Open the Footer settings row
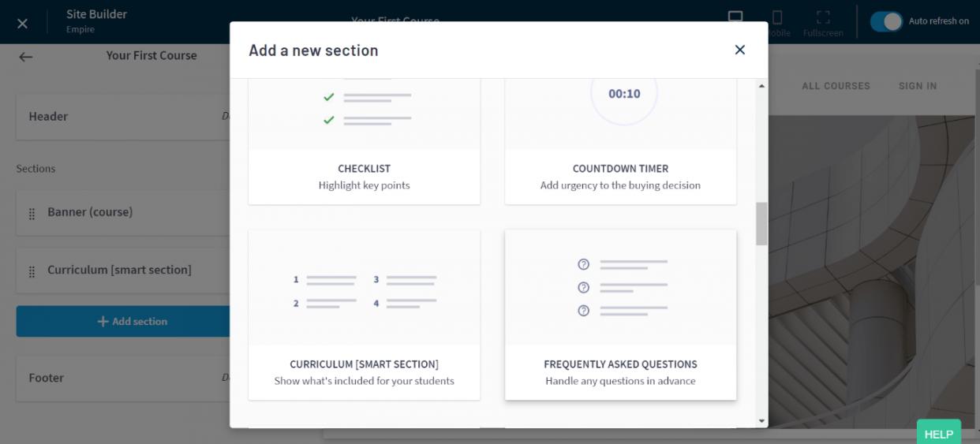Screen dimensions: 980x444 point(118,378)
